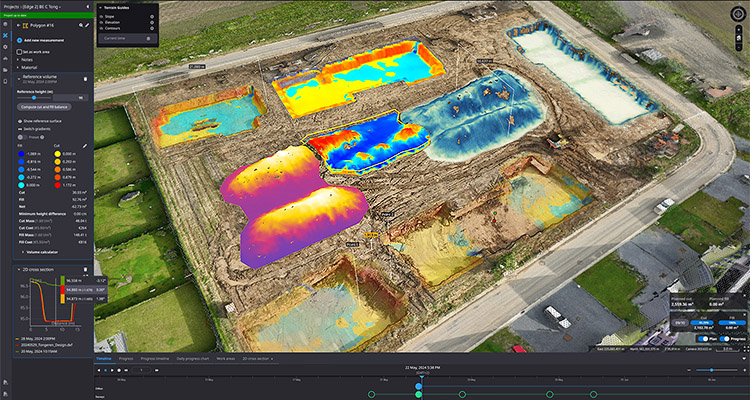Clear the Current time terrain guide
The image size is (750, 400).
click(148, 38)
